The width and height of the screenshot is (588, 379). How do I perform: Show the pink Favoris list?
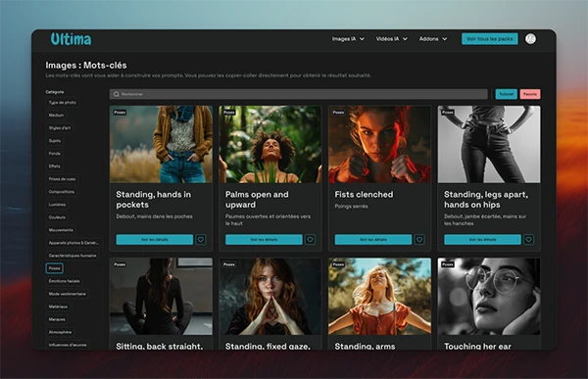[x=530, y=94]
